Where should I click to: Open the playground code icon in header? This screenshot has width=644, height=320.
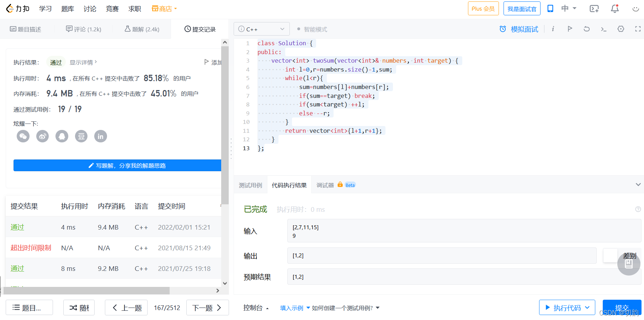pos(594,9)
